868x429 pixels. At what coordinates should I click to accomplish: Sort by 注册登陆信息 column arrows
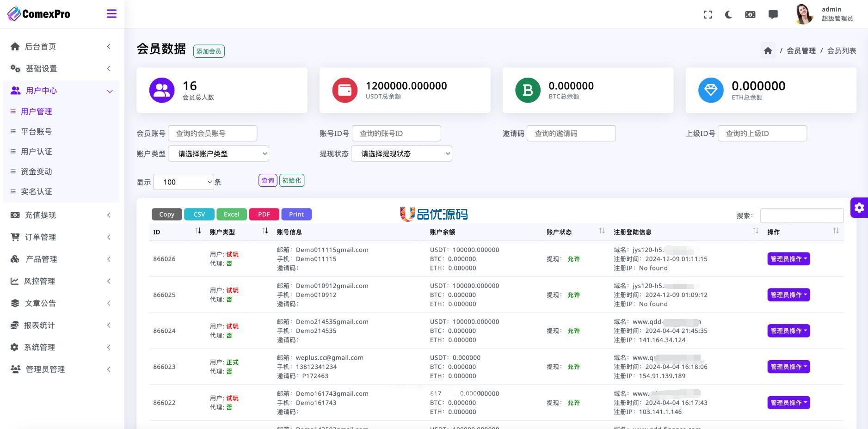[x=755, y=231]
